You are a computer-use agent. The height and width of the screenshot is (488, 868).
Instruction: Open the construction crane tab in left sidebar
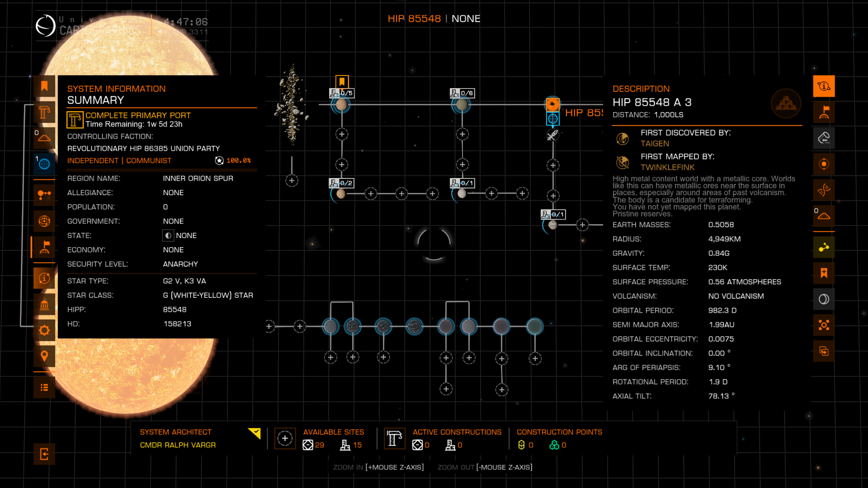pyautogui.click(x=44, y=112)
